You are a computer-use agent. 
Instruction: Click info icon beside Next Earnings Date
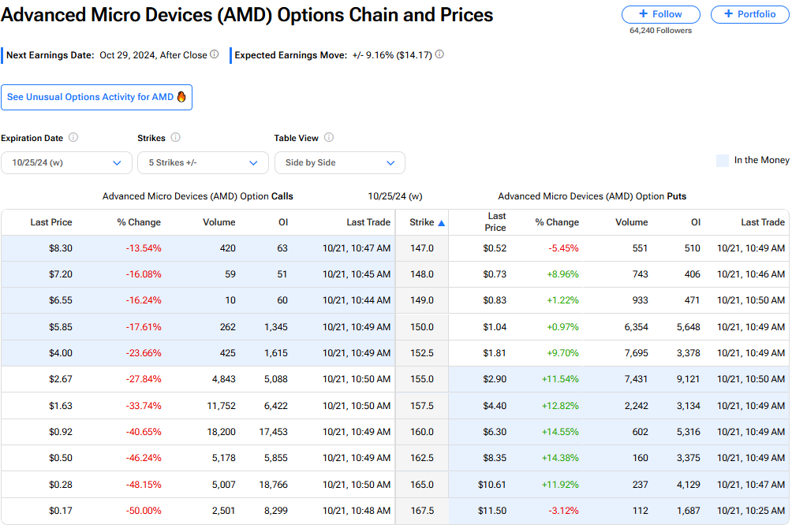point(215,55)
